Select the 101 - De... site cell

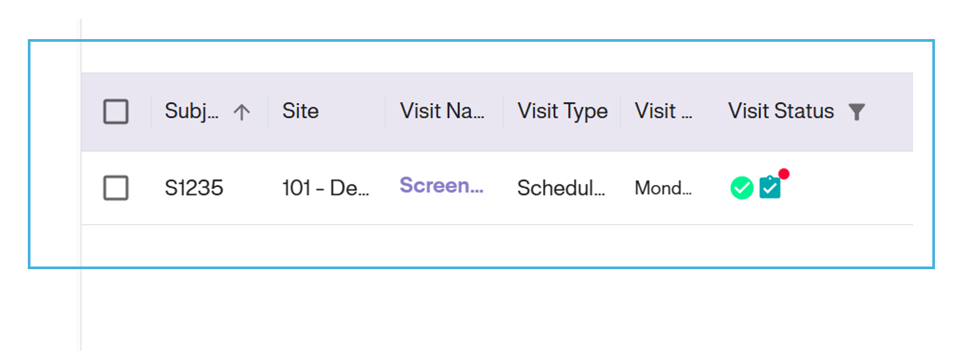[x=325, y=189]
